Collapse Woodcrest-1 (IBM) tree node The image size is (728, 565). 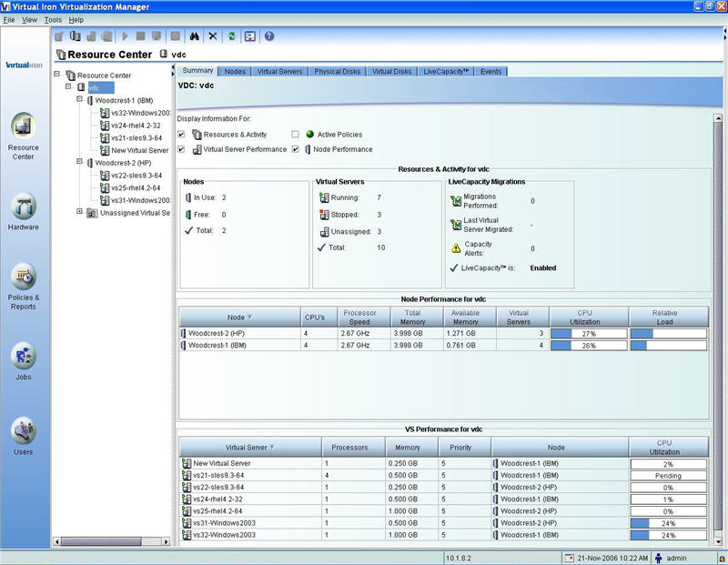79,99
